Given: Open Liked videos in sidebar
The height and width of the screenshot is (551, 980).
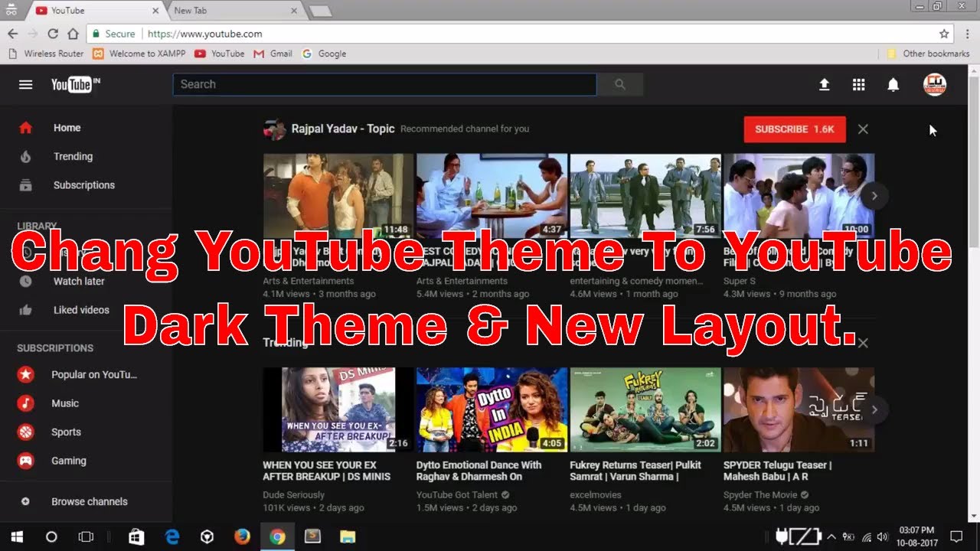Looking at the screenshot, I should [86, 310].
